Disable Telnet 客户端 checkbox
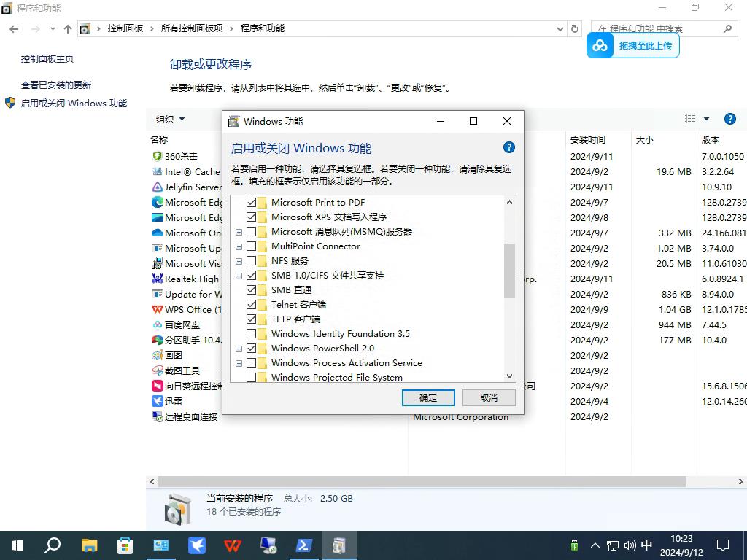 [251, 304]
